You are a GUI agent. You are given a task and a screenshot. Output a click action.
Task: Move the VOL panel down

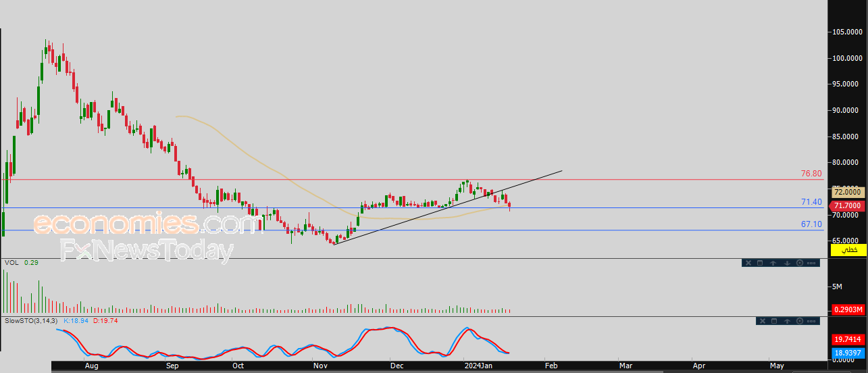(787, 263)
